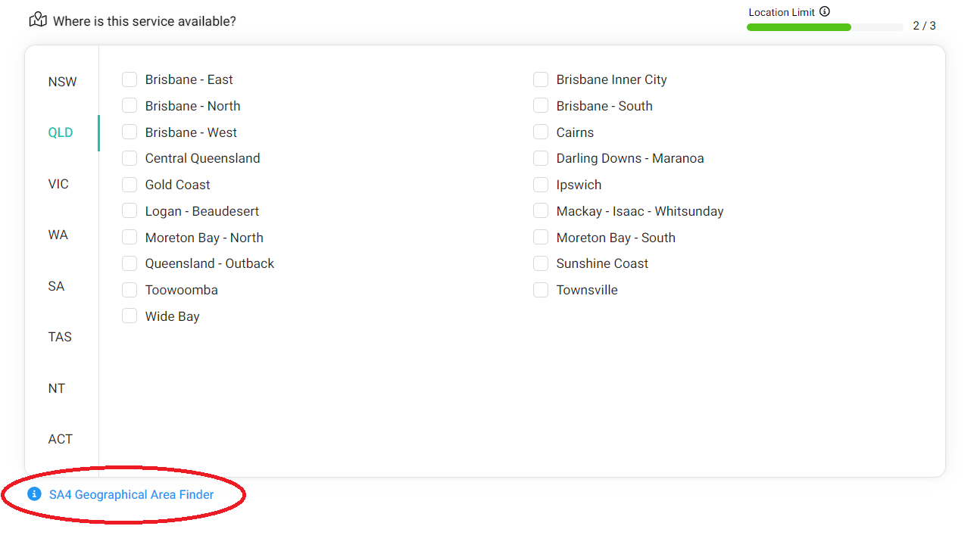
Task: Tick the Townsville checkbox
Action: [x=541, y=290]
